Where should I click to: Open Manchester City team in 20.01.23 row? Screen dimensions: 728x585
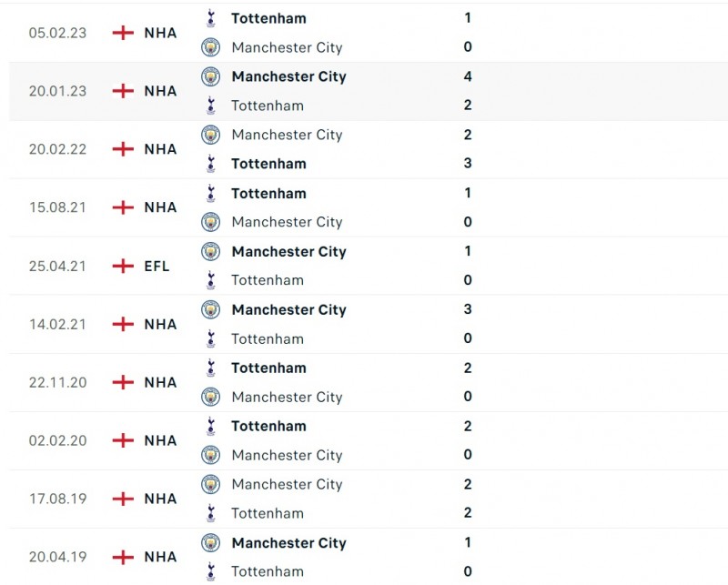coord(288,76)
